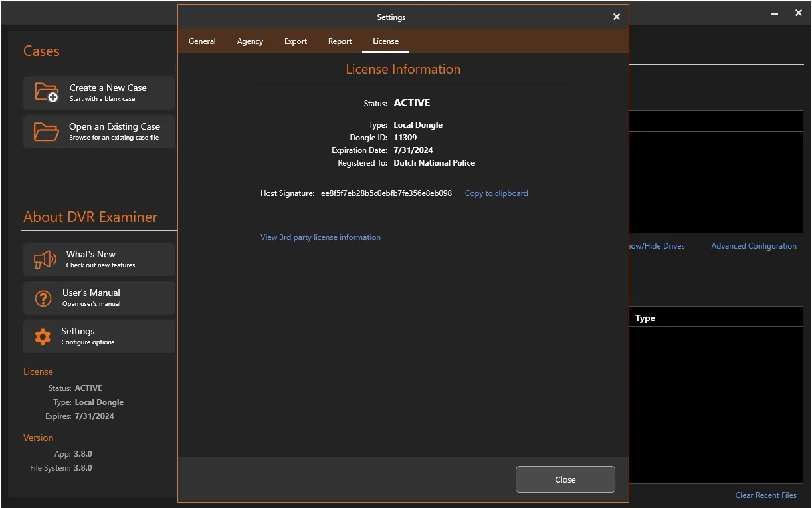Close the DVR Examiner main window
The height and width of the screenshot is (508, 812).
click(x=799, y=13)
